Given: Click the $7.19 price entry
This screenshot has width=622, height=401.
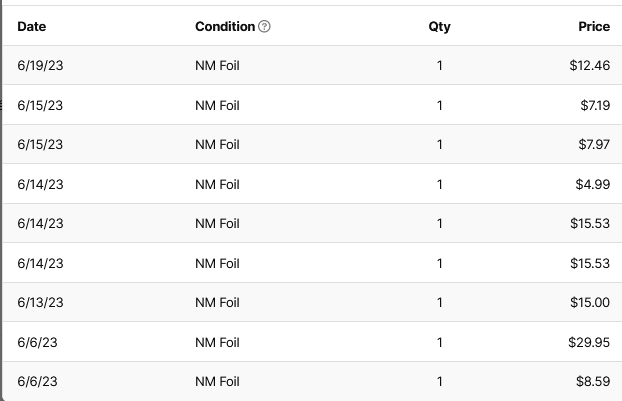Looking at the screenshot, I should pos(594,105).
